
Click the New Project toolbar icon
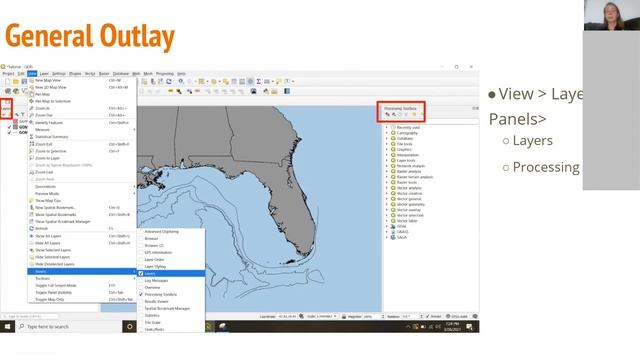pyautogui.click(x=8, y=82)
